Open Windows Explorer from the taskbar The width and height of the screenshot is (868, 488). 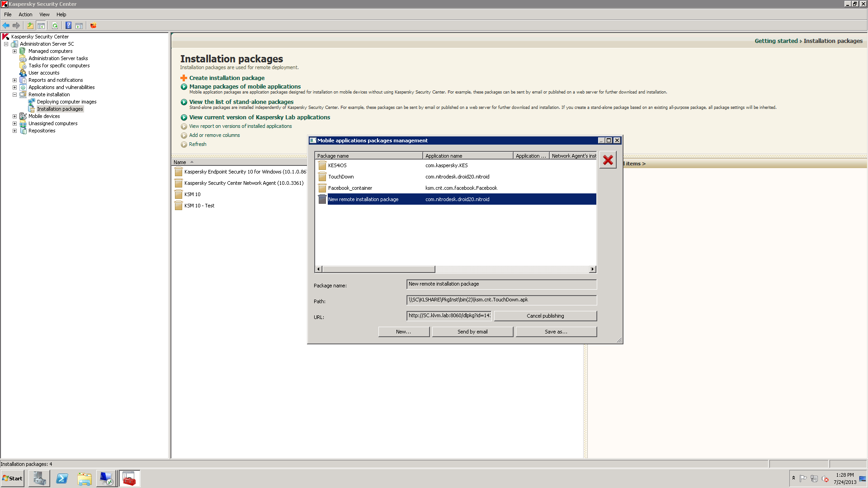85,479
